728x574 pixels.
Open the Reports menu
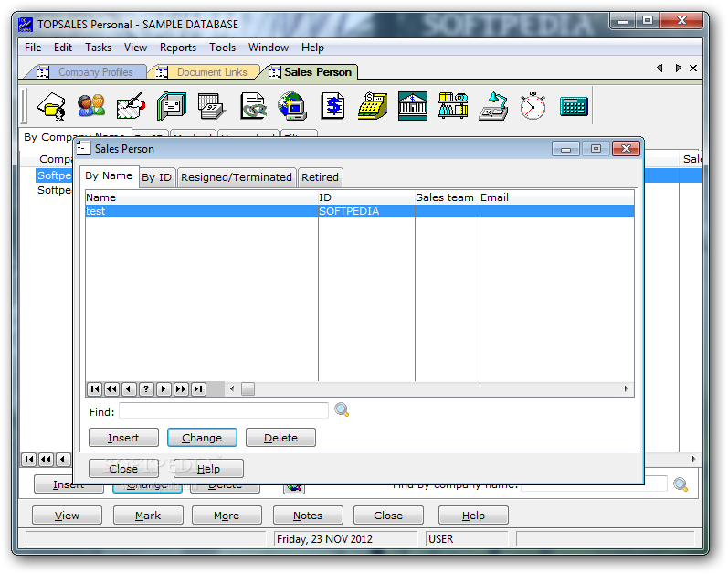click(x=178, y=48)
